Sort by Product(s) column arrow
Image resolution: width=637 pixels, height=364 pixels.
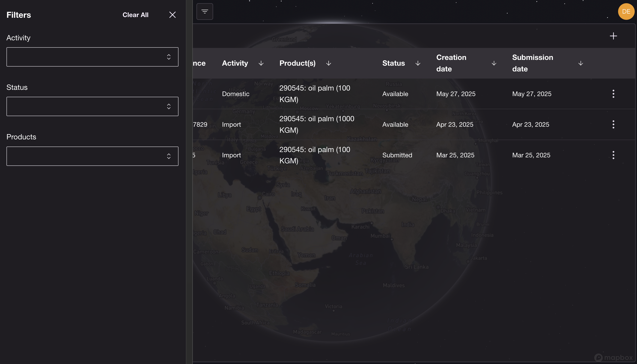[328, 63]
